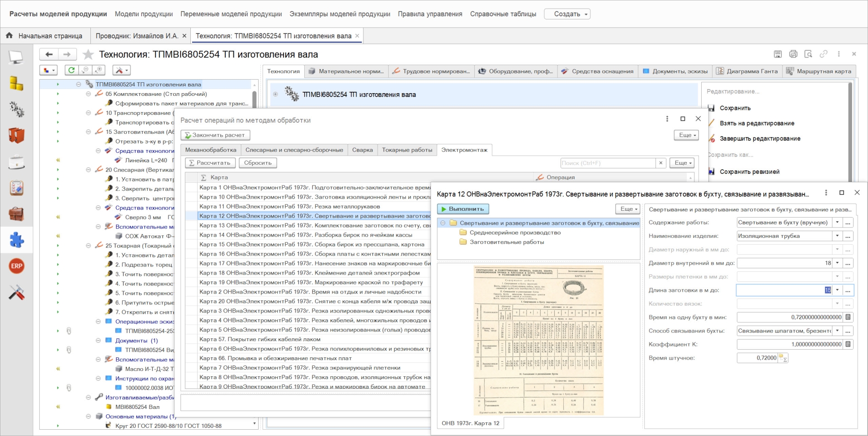Click the hammer and wrench sidebar icon
Image resolution: width=868 pixels, height=436 pixels.
(17, 293)
